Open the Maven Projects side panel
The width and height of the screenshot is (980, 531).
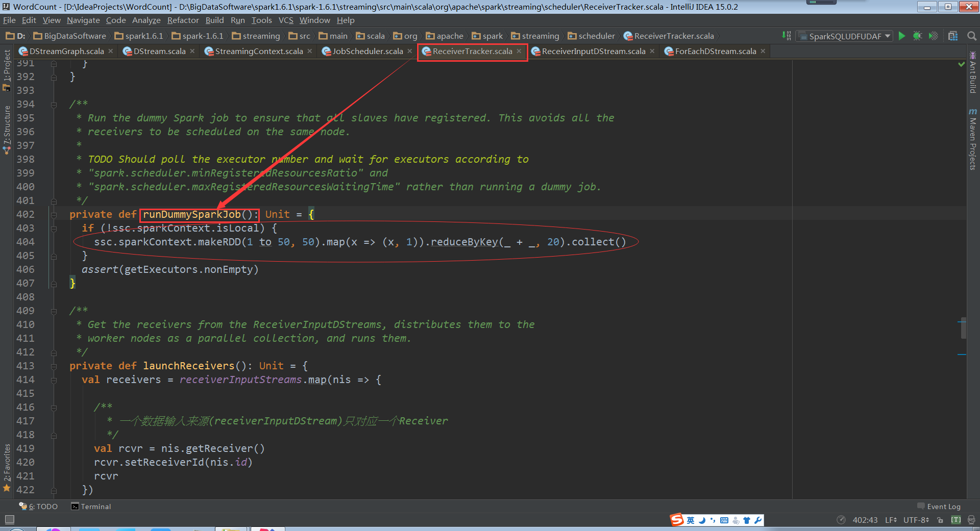click(973, 139)
